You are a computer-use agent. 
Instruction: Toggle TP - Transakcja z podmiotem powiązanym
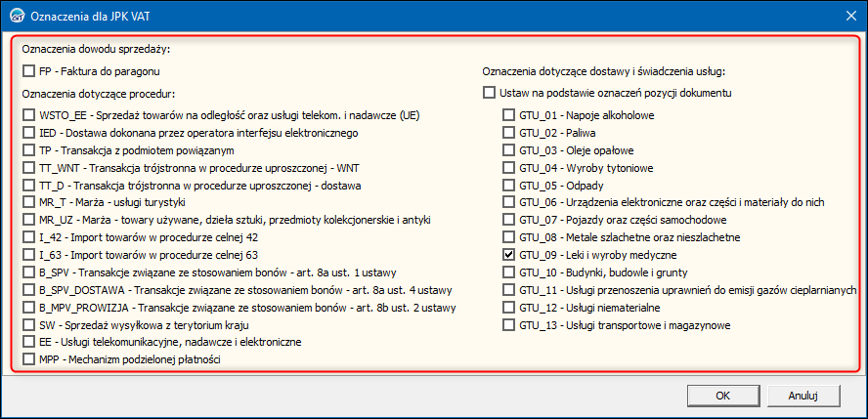point(28,150)
